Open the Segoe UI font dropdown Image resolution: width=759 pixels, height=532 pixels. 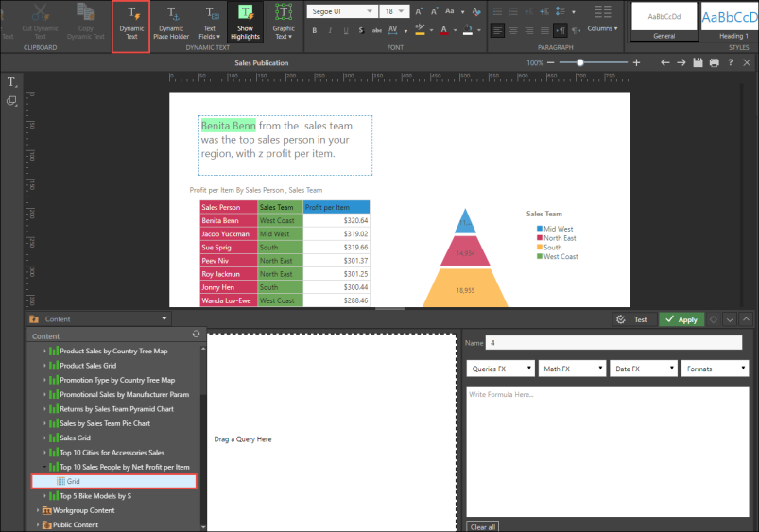(x=340, y=11)
